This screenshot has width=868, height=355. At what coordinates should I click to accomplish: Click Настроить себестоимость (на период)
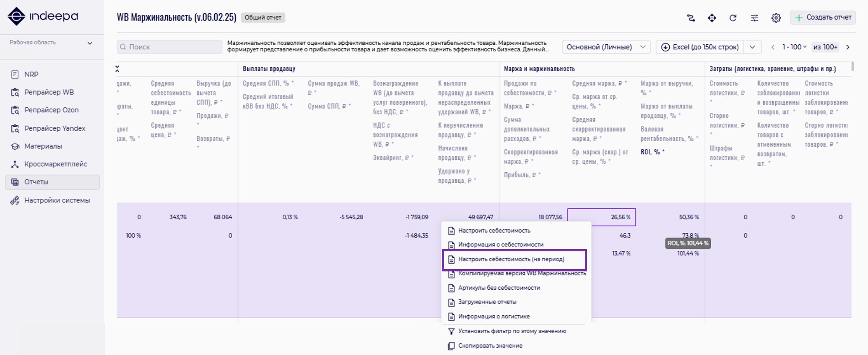pyautogui.click(x=514, y=260)
